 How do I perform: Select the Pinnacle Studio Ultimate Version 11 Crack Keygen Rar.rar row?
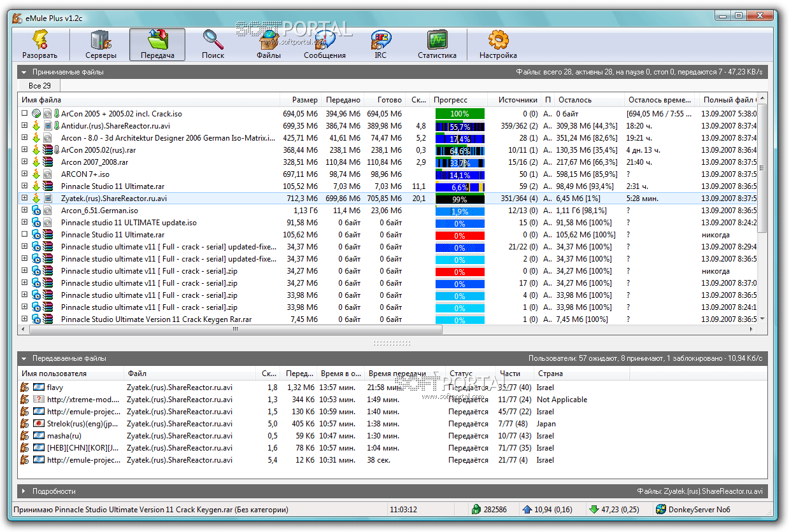[x=388, y=319]
